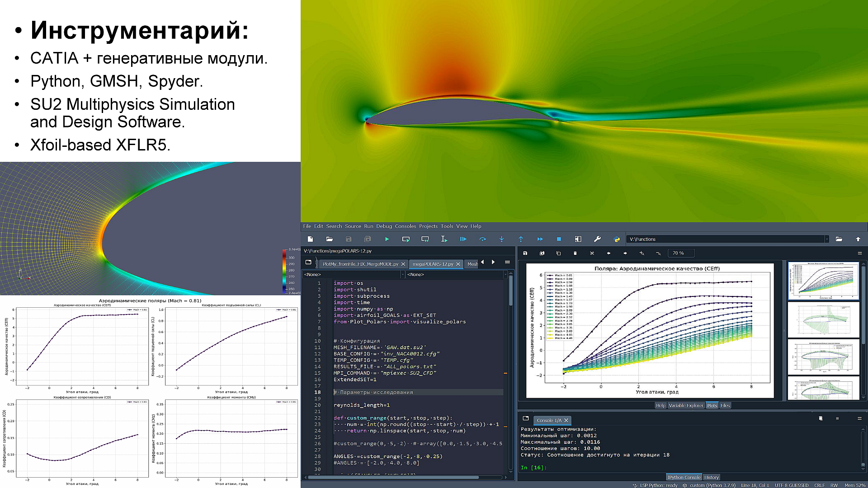868x488 pixels.
Task: Toggle maximize current pane icon
Action: 578,239
